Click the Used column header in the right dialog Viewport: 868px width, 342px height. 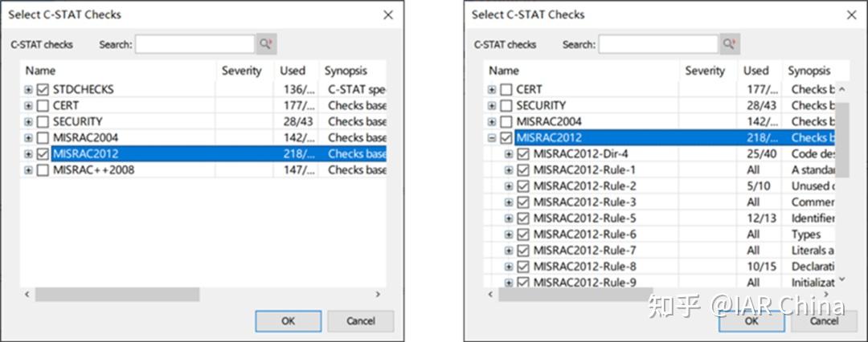point(755,71)
